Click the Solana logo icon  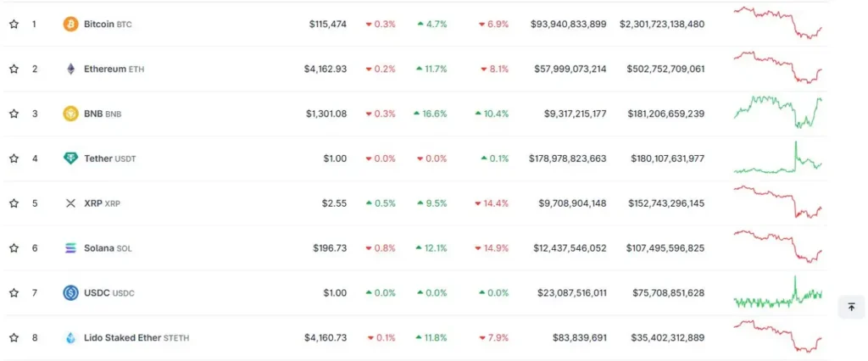point(70,248)
